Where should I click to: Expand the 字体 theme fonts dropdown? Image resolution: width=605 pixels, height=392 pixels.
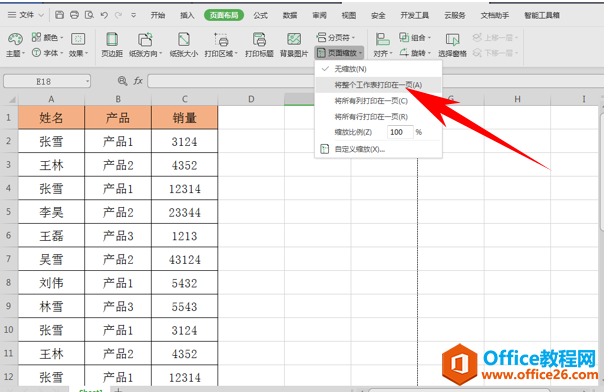tap(47, 53)
